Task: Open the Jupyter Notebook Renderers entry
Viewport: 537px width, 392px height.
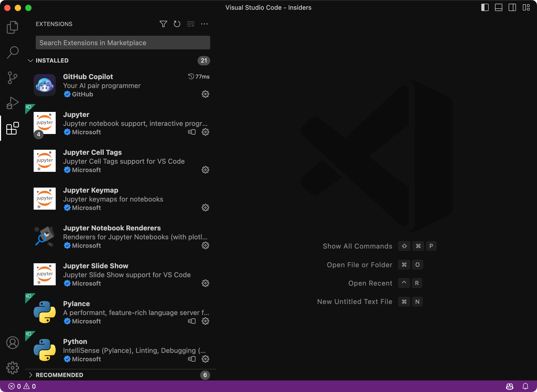Action: pos(121,236)
